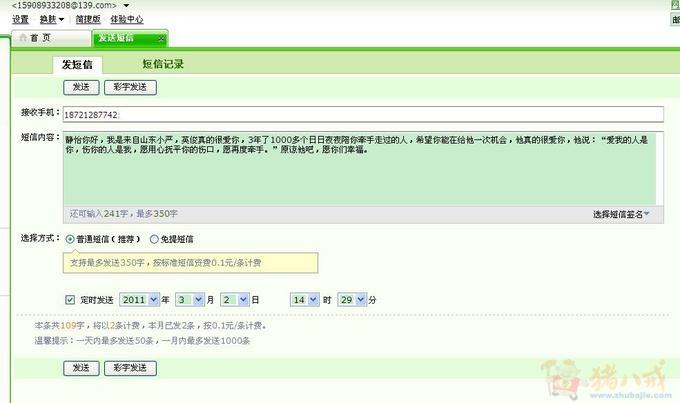Select the 发送短信 tab
Image resolution: width=680 pixels, height=403 pixels.
[130, 38]
